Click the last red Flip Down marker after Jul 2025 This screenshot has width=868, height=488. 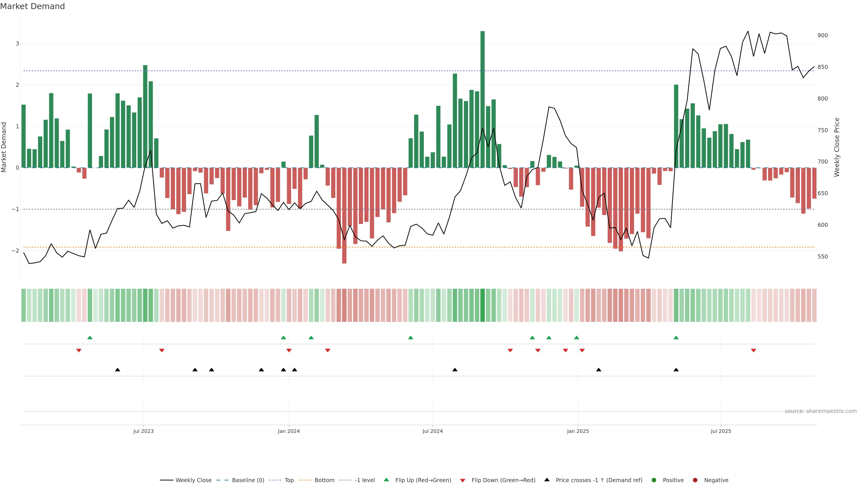coord(753,351)
